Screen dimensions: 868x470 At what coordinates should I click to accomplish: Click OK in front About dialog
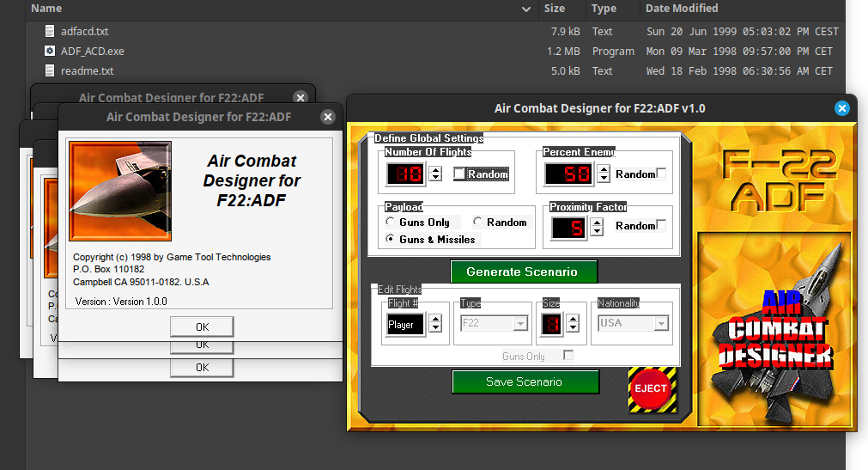click(x=202, y=327)
